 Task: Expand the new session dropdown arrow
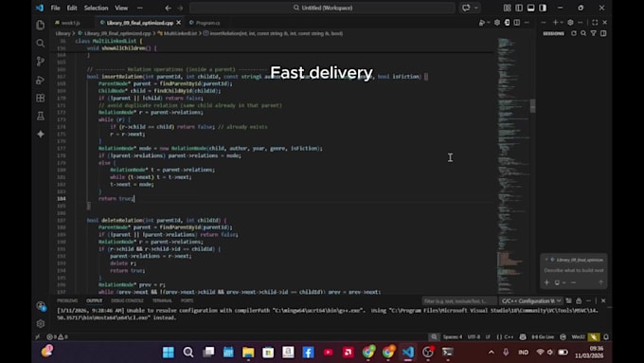pos(562,23)
